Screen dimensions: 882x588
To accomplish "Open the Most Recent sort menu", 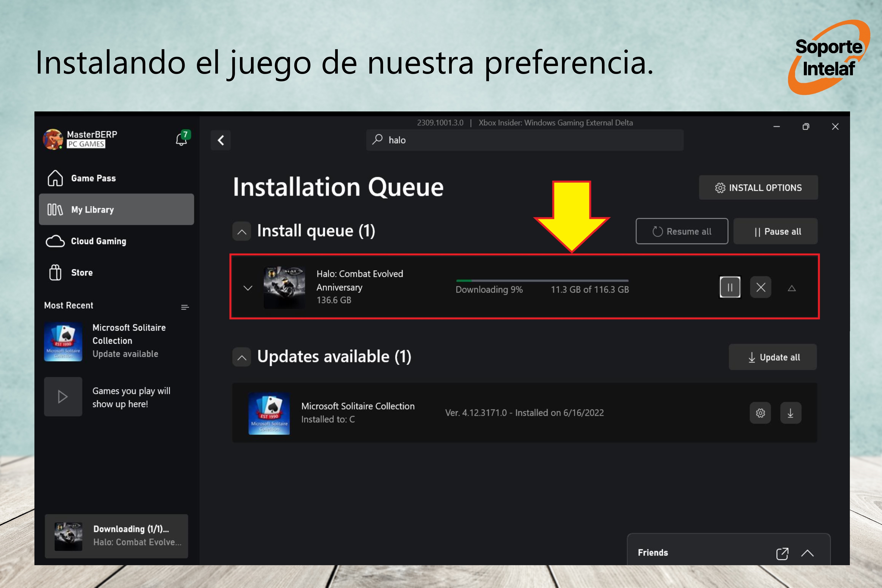I will pos(185,307).
